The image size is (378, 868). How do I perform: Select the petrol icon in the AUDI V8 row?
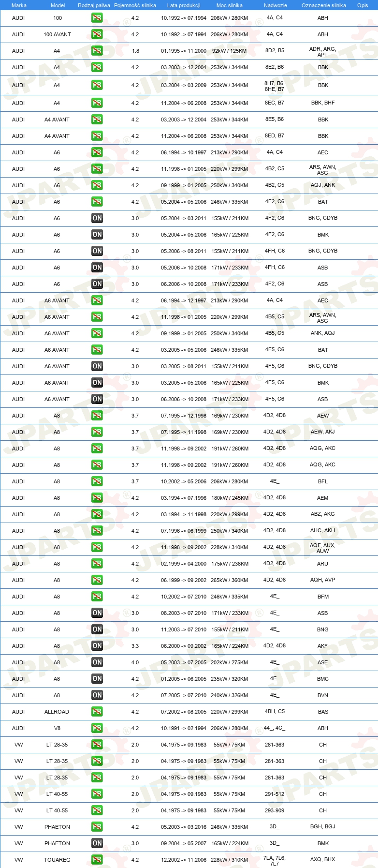click(x=97, y=728)
